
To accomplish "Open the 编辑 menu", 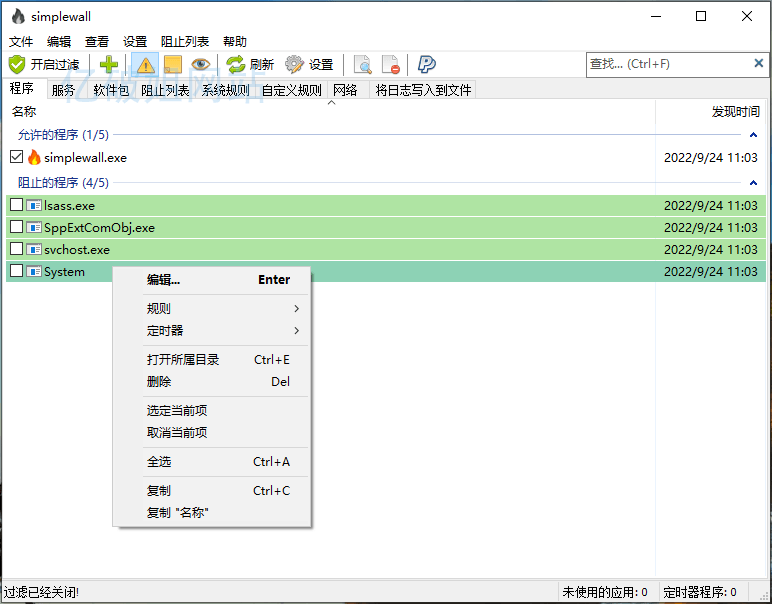I will (59, 42).
